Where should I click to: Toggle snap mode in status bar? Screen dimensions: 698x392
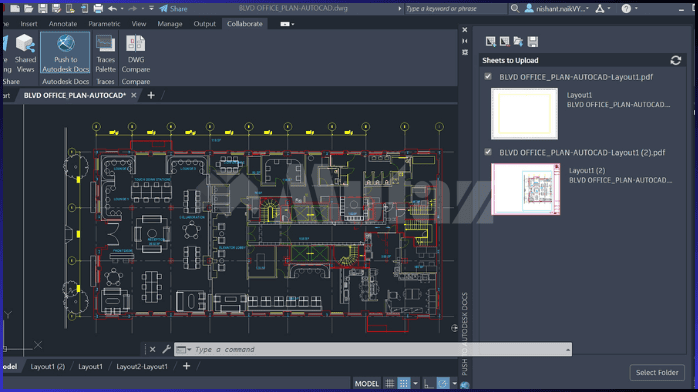click(403, 384)
